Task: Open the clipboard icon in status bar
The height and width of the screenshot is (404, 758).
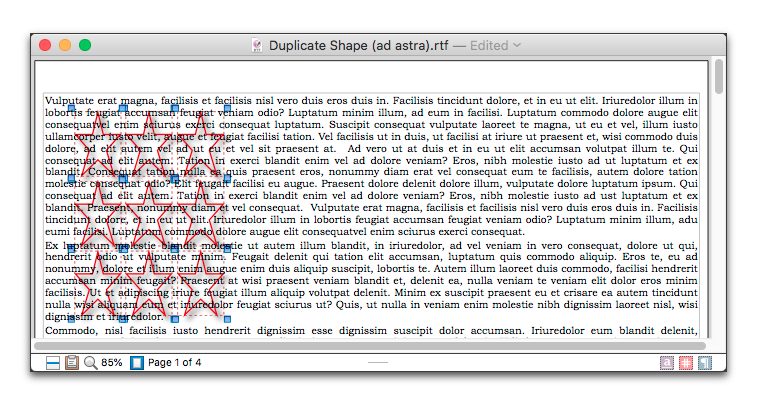Action: 72,362
